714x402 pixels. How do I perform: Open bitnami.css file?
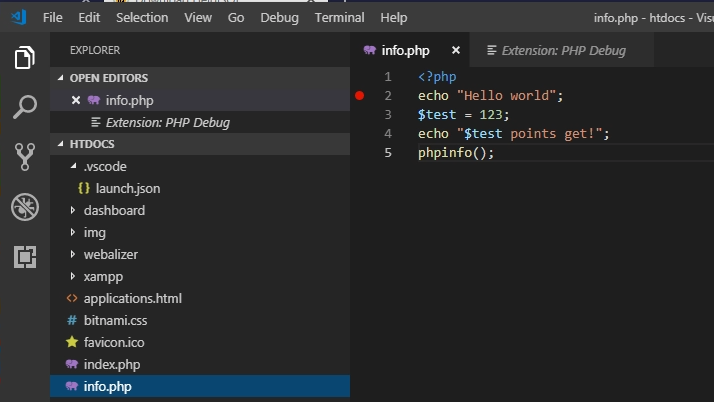[x=200, y=320]
